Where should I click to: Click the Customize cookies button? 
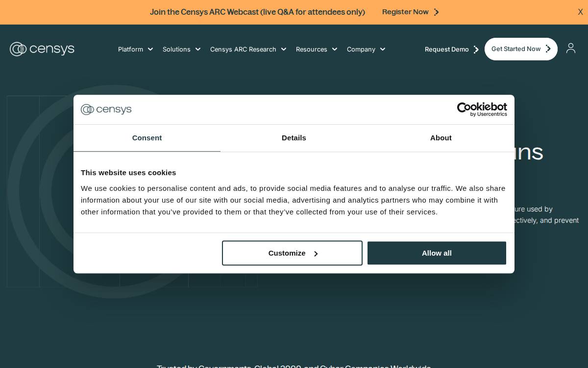(292, 253)
